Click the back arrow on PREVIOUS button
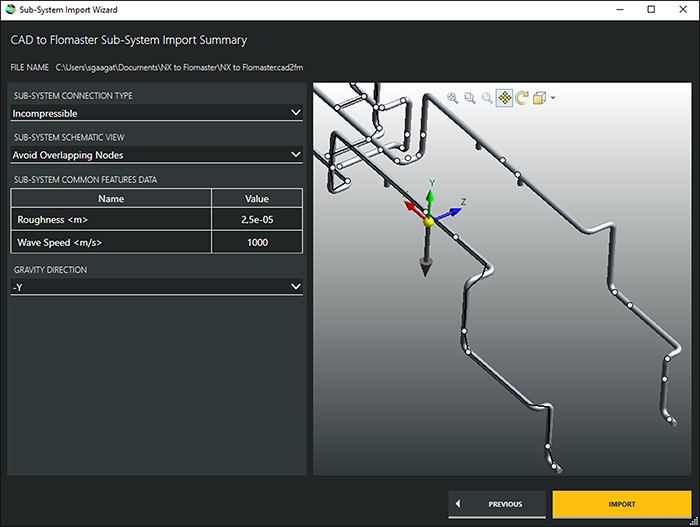Screen dimensions: 700x527 458,504
